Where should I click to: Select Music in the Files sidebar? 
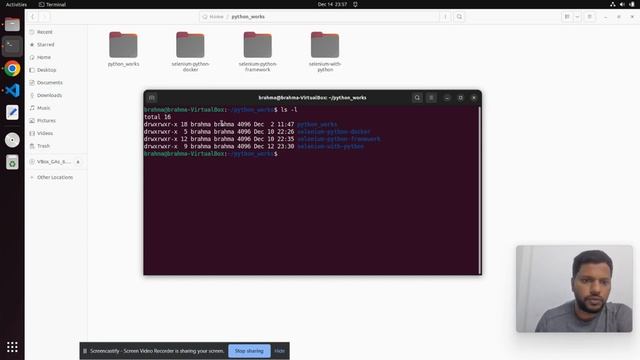point(56,108)
